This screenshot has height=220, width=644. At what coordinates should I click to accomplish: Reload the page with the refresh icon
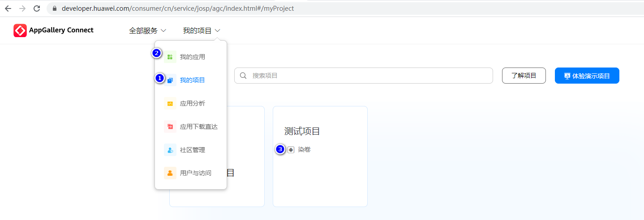37,8
